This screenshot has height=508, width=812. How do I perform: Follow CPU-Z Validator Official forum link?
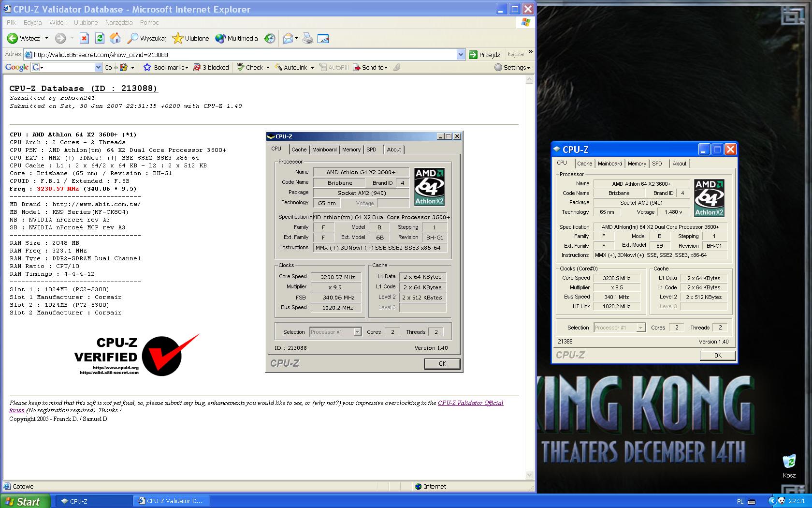pos(470,403)
